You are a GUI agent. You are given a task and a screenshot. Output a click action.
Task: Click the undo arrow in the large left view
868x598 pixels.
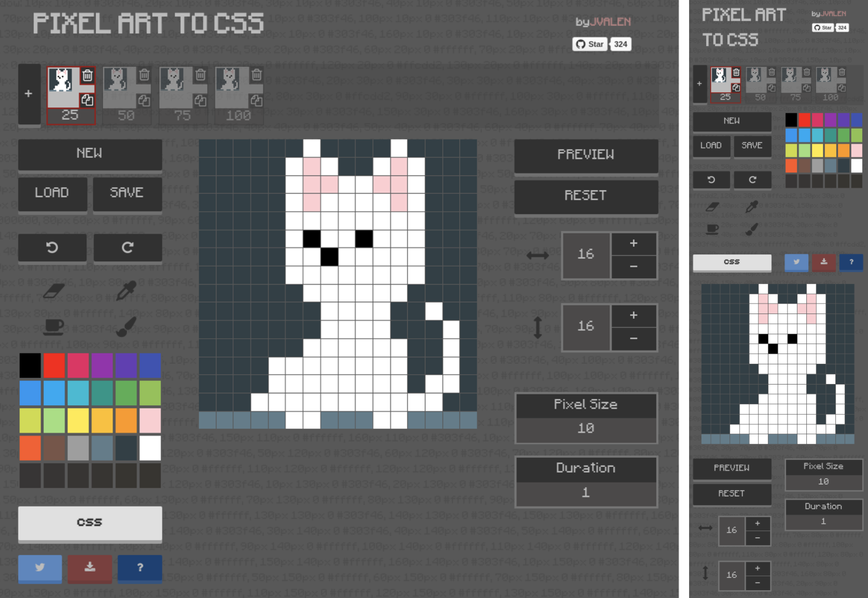click(52, 248)
